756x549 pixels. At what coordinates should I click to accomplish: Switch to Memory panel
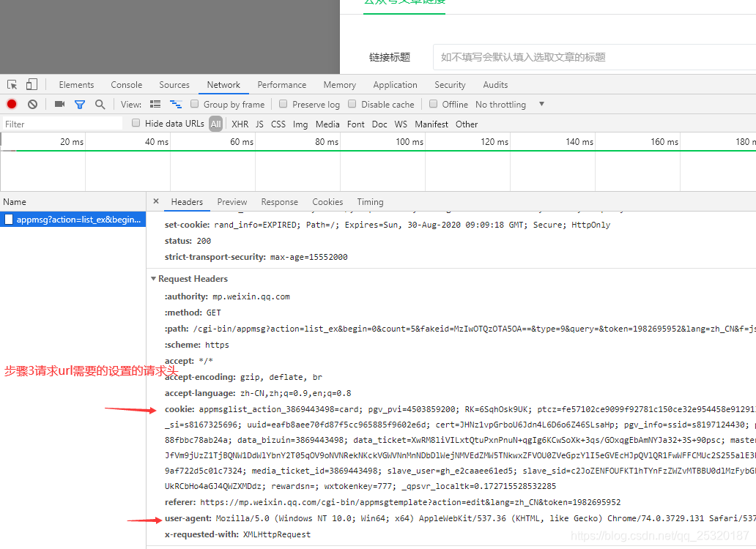[339, 85]
